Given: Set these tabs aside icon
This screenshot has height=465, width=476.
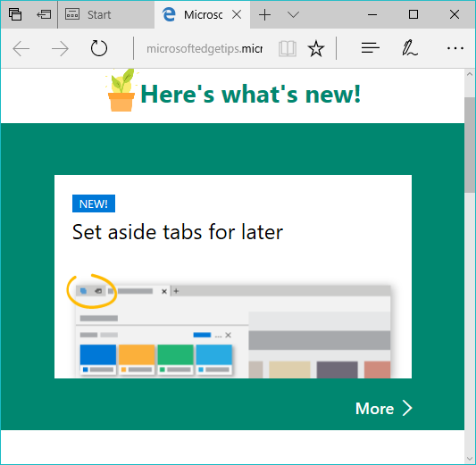Looking at the screenshot, I should (x=44, y=14).
